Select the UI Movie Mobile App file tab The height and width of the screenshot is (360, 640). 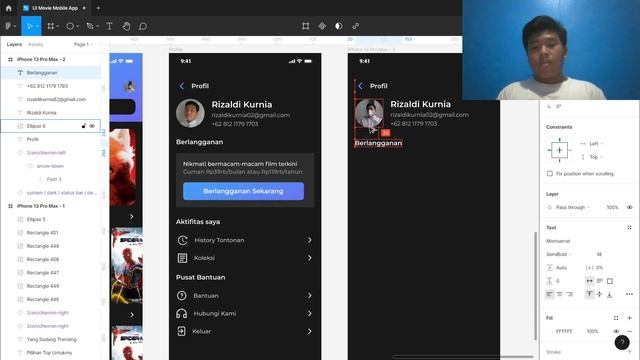pyautogui.click(x=54, y=8)
